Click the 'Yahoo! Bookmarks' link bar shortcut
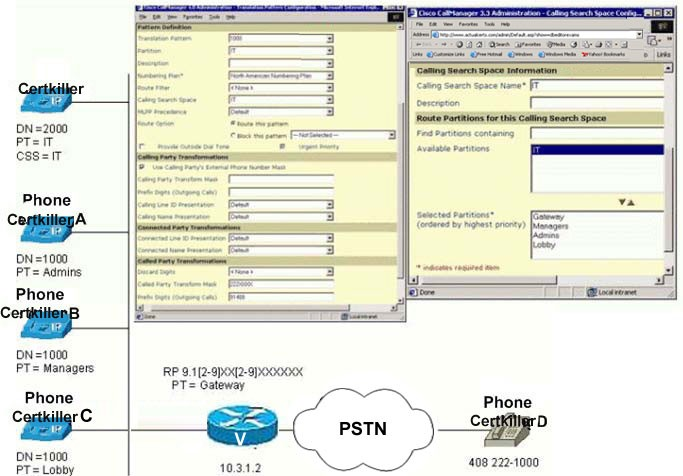Viewport: 683px width, 476px height. pos(603,54)
